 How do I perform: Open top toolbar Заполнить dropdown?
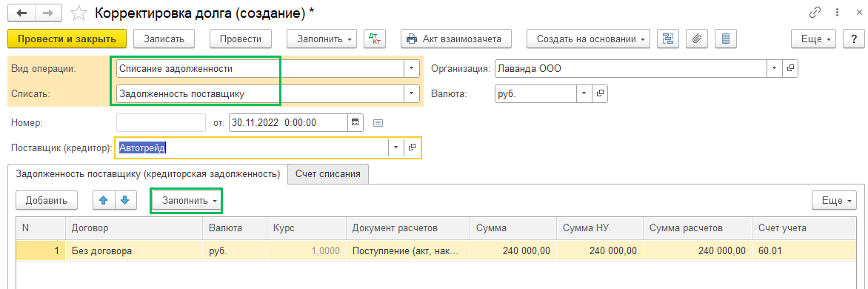pos(321,39)
